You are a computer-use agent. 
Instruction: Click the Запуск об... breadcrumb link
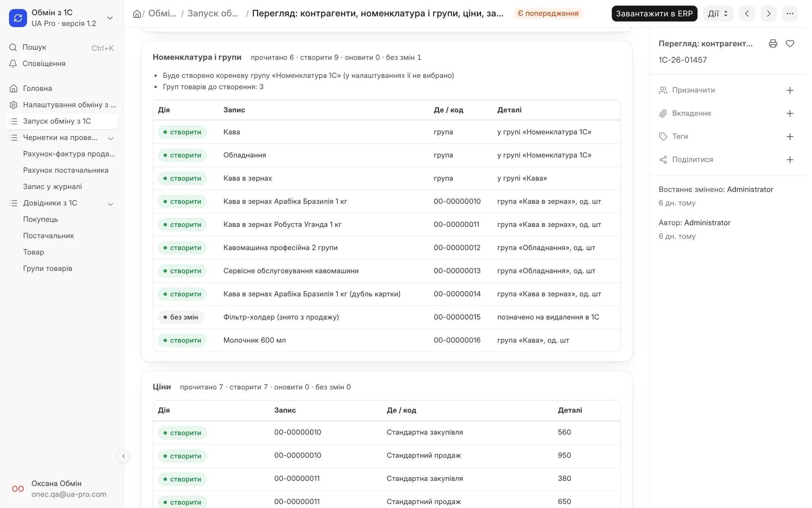[x=213, y=14]
